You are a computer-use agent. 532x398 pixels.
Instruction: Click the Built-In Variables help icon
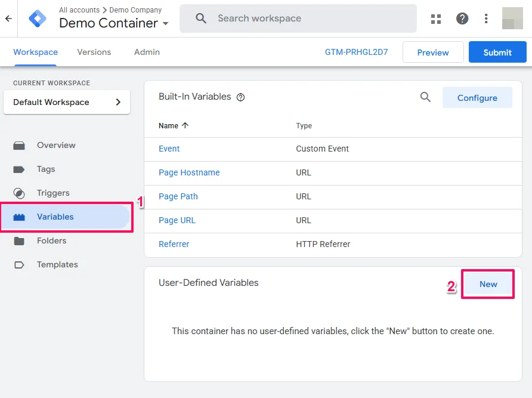click(241, 97)
